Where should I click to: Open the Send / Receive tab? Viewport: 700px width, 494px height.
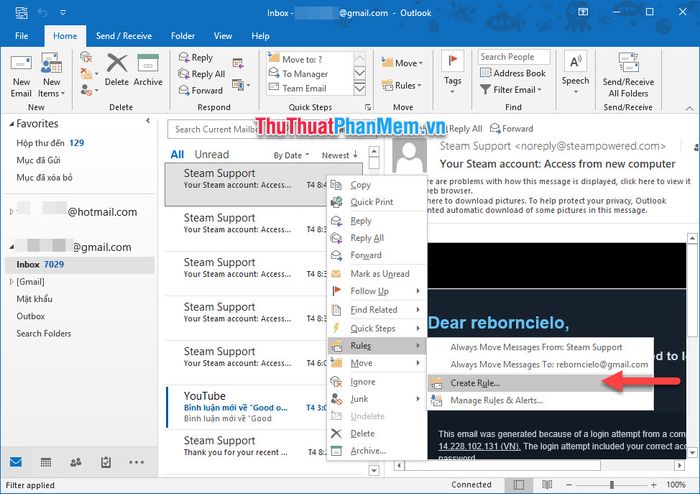pyautogui.click(x=124, y=36)
